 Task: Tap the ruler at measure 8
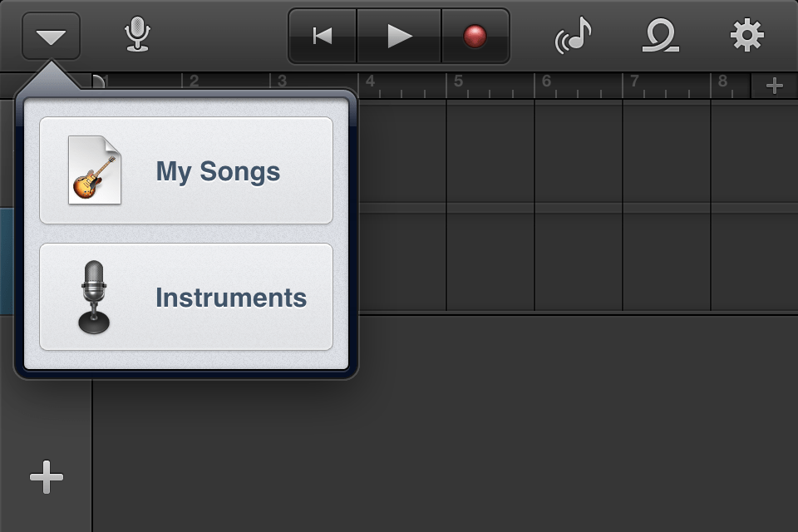pyautogui.click(x=721, y=81)
